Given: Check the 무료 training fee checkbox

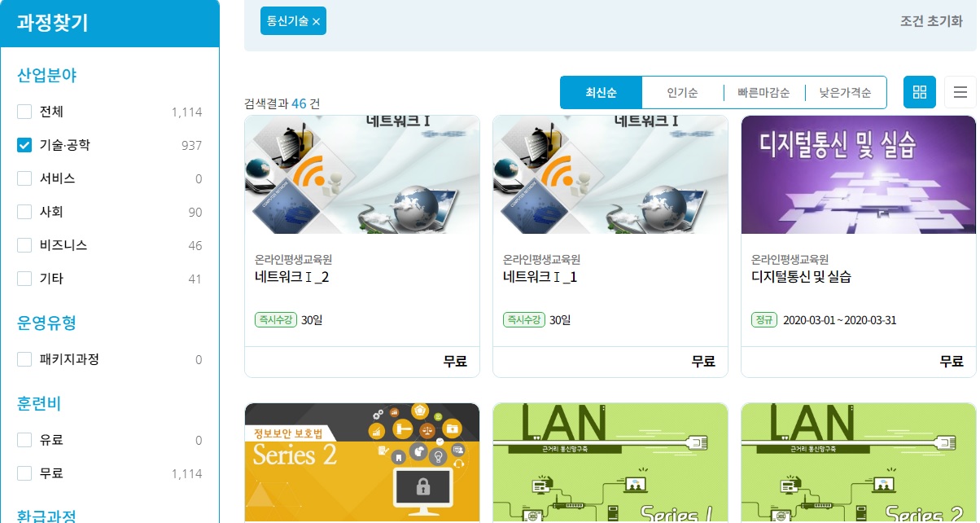Looking at the screenshot, I should [24, 473].
